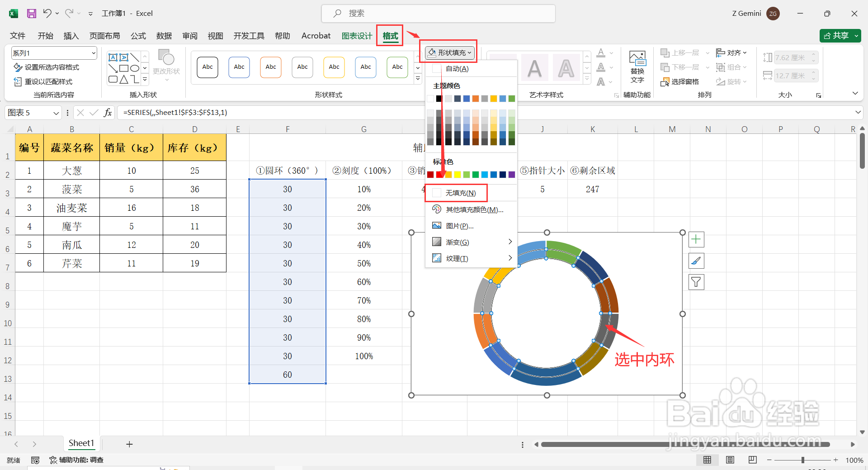868x470 pixels.
Task: Pick the oval shape in Insert Shapes
Action: tap(135, 68)
